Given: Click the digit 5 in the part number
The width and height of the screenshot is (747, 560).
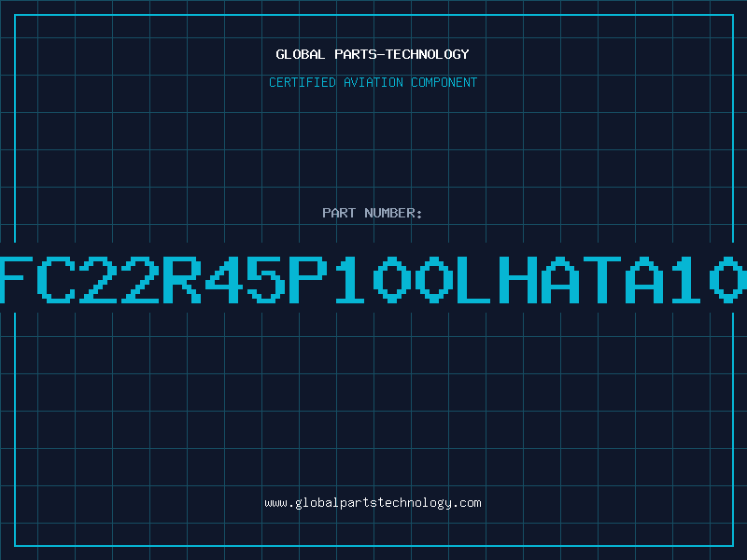Looking at the screenshot, I should click(x=265, y=278).
